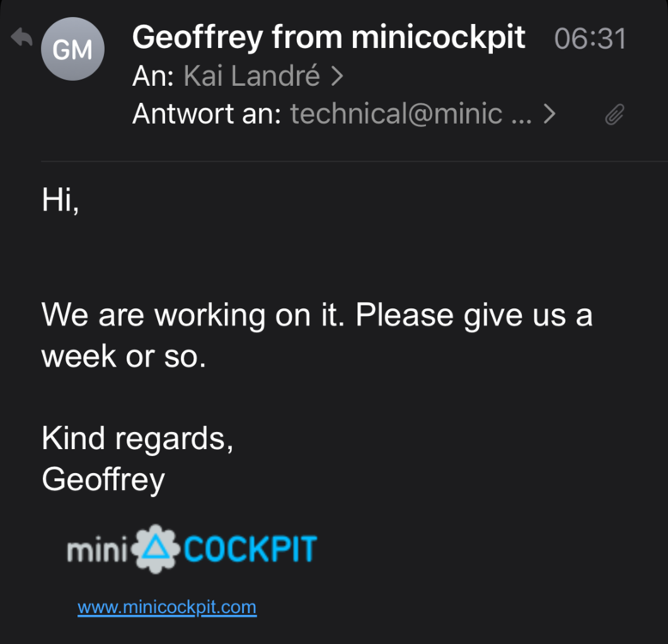This screenshot has width=668, height=644.
Task: Expand the reply-to address chevron
Action: point(550,113)
